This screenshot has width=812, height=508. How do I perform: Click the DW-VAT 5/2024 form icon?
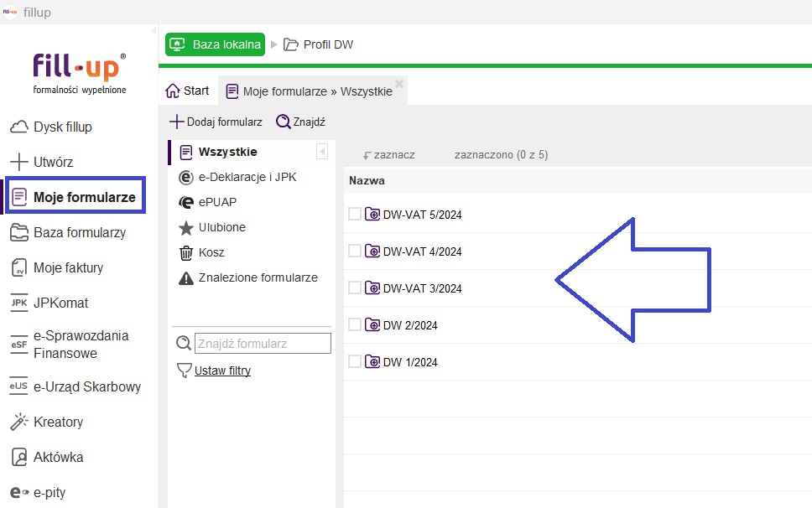coord(372,214)
